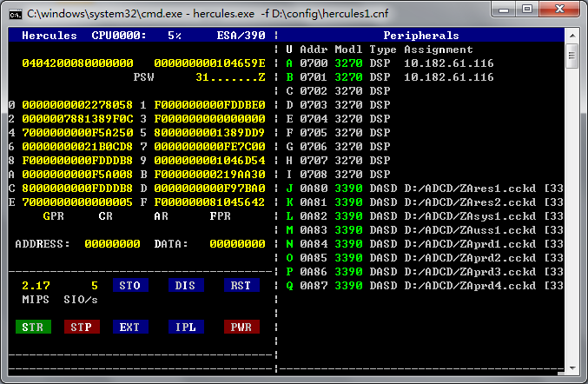Click the ADDRESS value 00000000
The width and height of the screenshot is (588, 384).
[113, 244]
